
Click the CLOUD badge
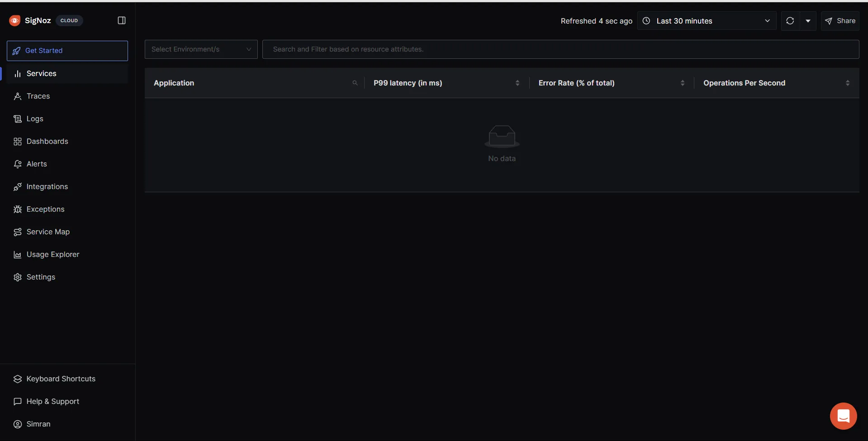(69, 20)
